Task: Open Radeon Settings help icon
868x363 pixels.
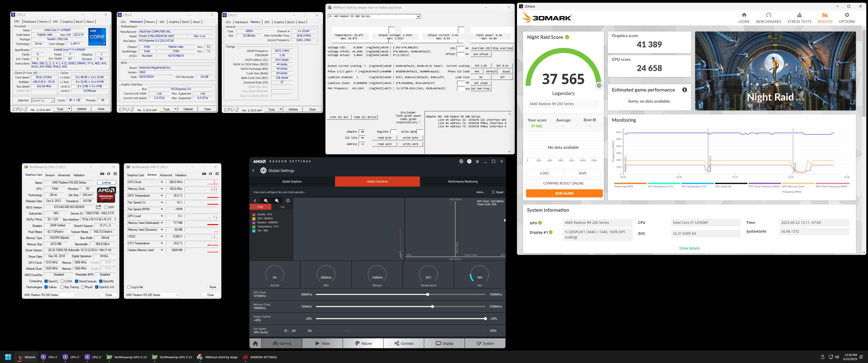Action: 469,161
